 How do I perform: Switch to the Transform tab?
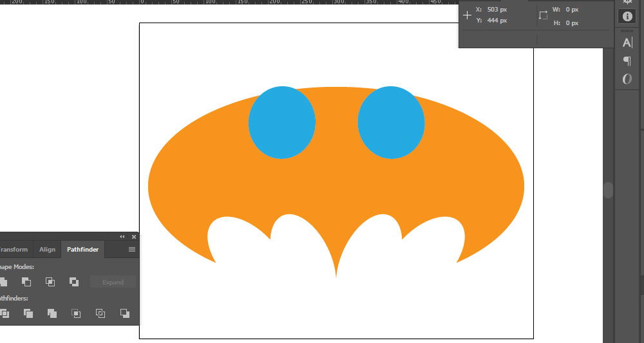[x=13, y=250]
